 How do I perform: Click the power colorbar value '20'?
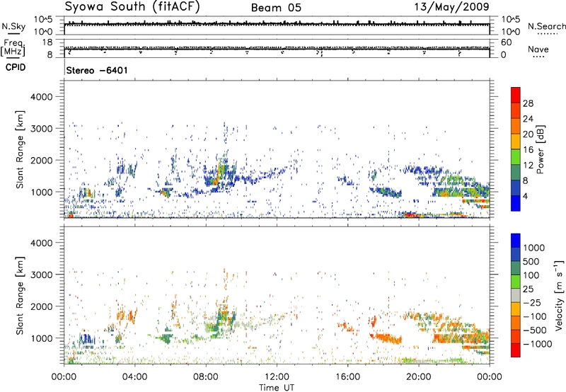(528, 134)
